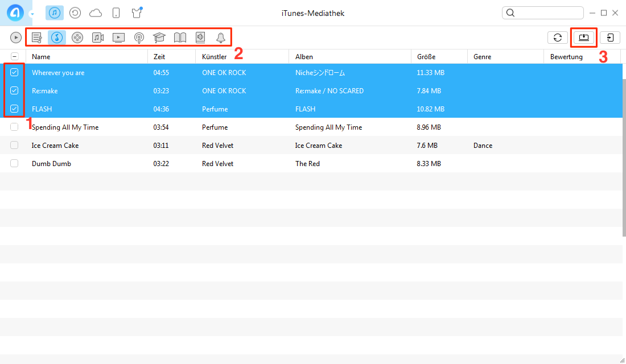Open the T-shirt skin icon
Screen dimensions: 626x364
[x=137, y=13]
